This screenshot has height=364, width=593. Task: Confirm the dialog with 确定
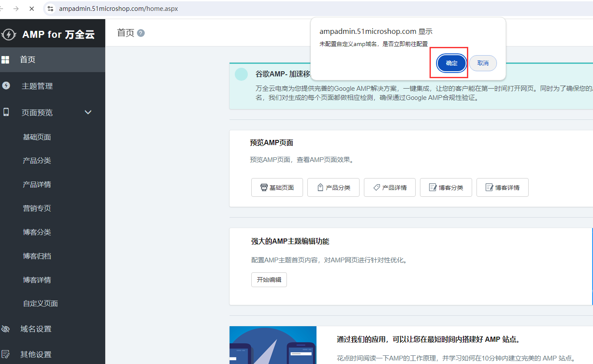451,63
